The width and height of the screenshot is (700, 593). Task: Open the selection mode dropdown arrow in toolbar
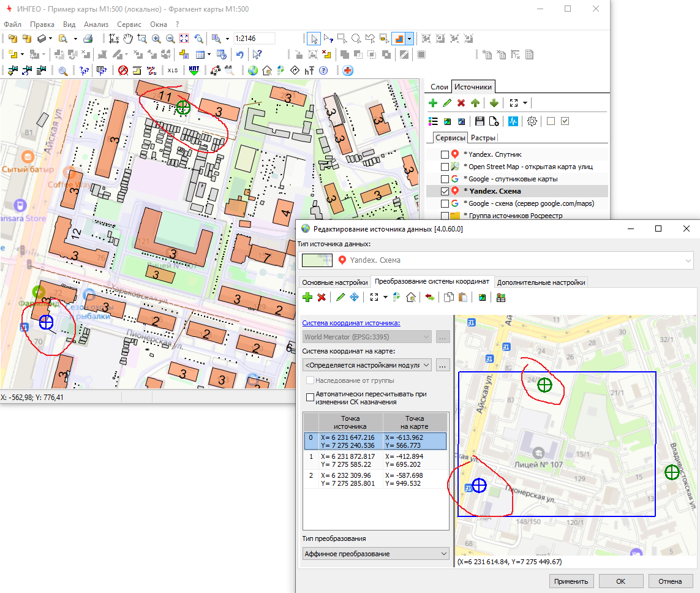[409, 39]
